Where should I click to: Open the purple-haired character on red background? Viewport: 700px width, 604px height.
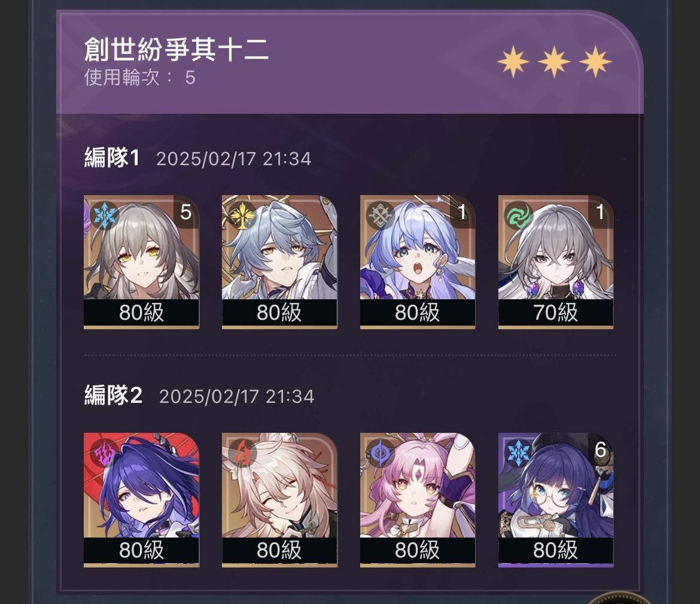pyautogui.click(x=142, y=500)
